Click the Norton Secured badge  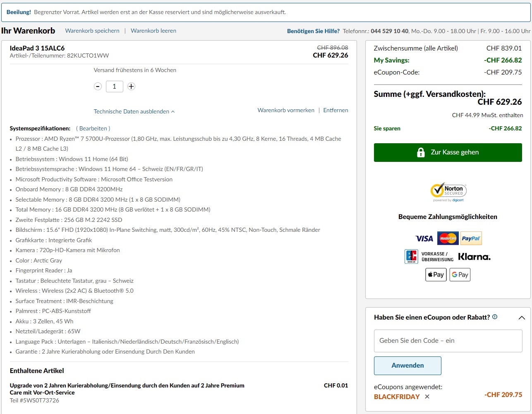(x=448, y=192)
